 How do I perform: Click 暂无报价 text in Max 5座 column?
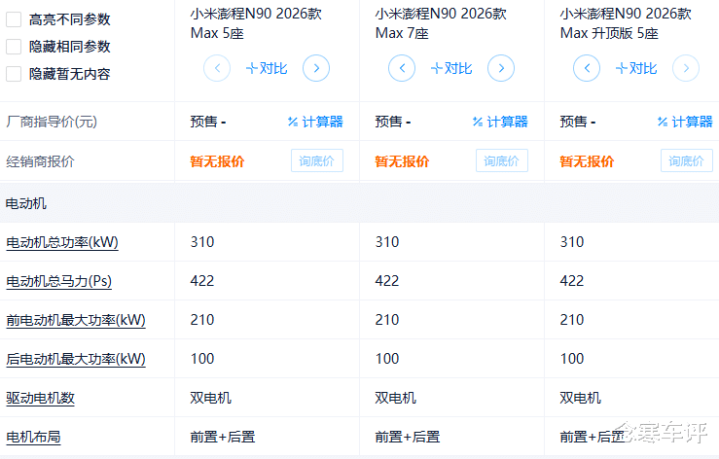[217, 161]
